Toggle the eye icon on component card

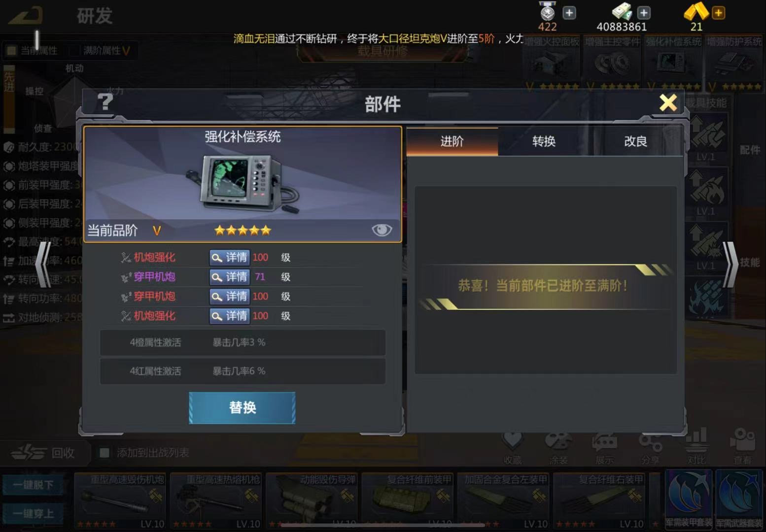pyautogui.click(x=382, y=230)
